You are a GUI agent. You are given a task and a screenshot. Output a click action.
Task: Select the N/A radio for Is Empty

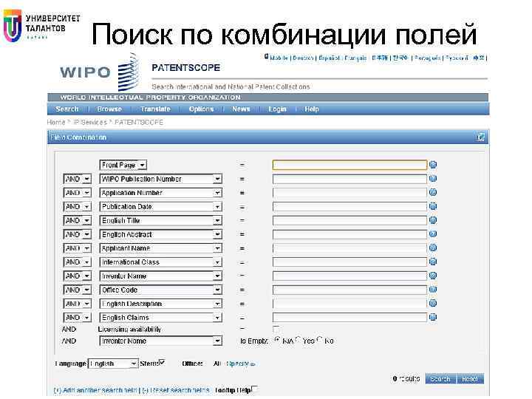pos(277,340)
